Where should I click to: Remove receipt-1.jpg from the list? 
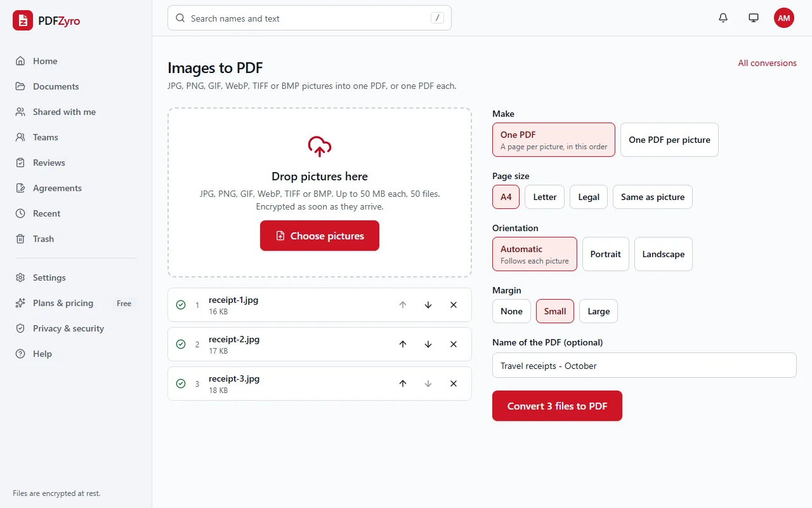coord(454,305)
